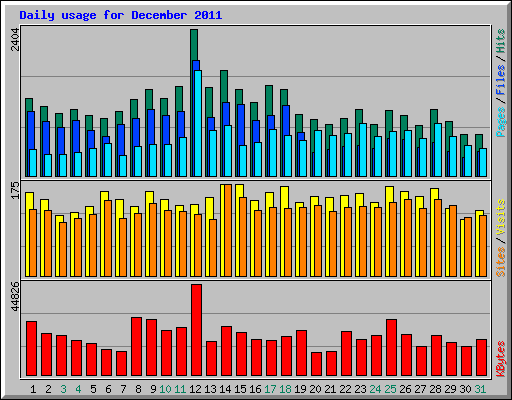The width and height of the screenshot is (512, 400).
Task: Click green day label '4' on the x-axis
Action: [x=78, y=389]
